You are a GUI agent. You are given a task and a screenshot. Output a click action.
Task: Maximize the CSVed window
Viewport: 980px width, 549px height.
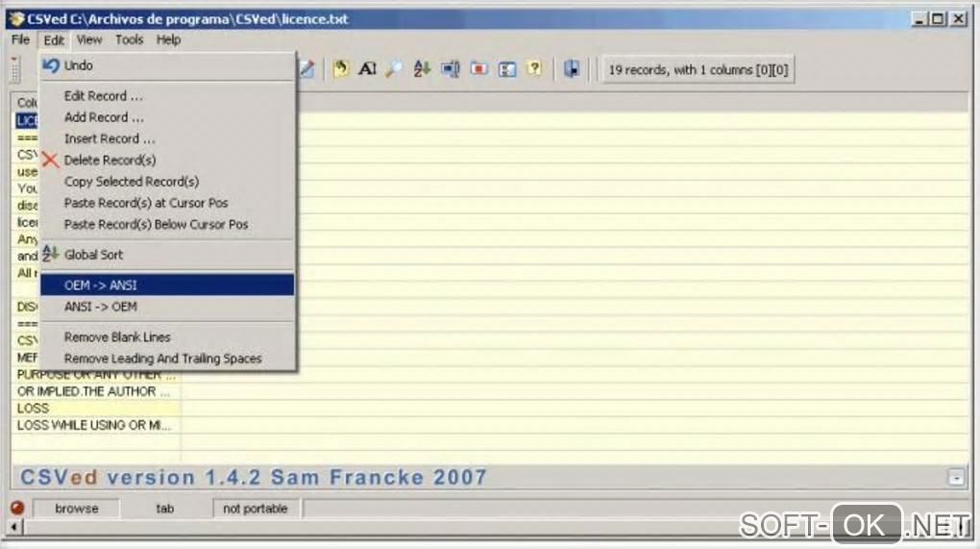pos(938,19)
